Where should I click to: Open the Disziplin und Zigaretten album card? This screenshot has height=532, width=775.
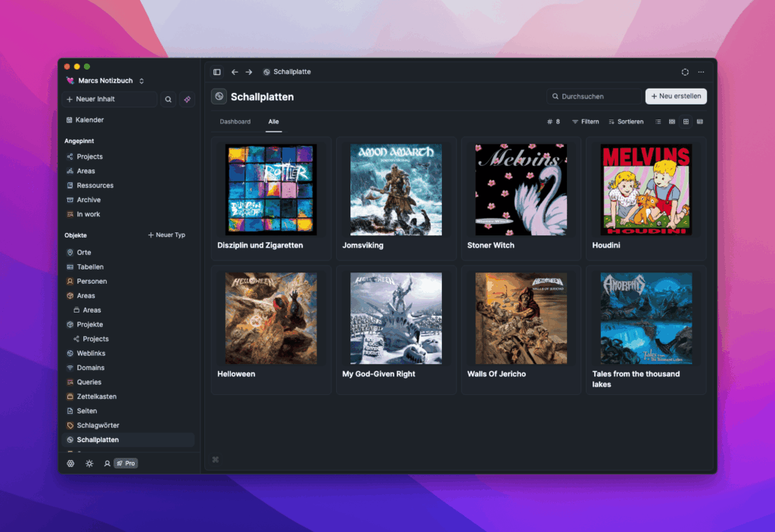272,199
